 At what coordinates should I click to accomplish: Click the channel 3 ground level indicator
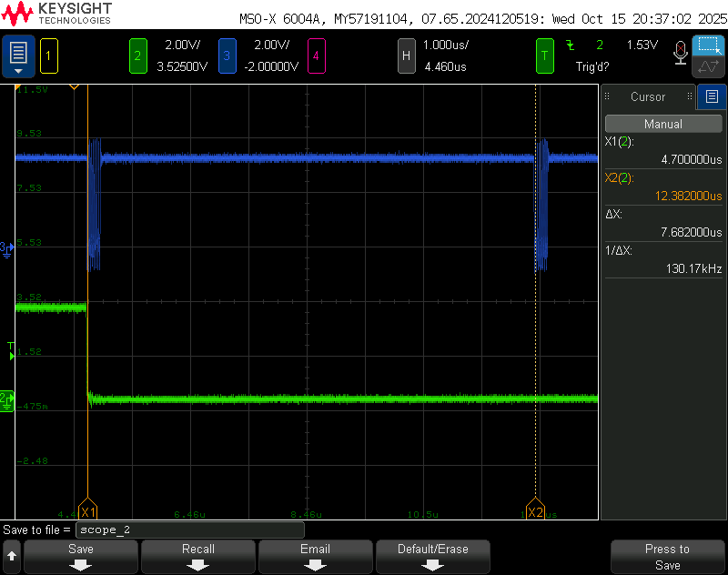coord(6,249)
